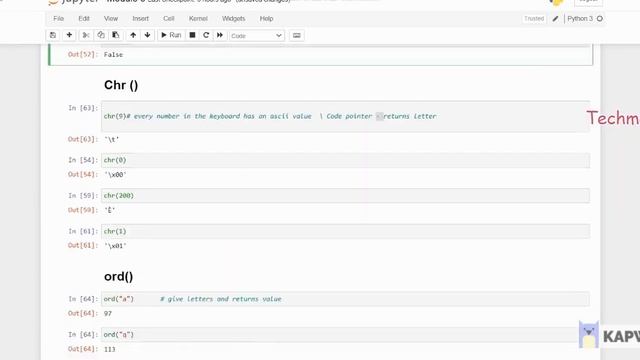640x360 pixels.
Task: Move selected cell down arrow
Action: (147, 35)
